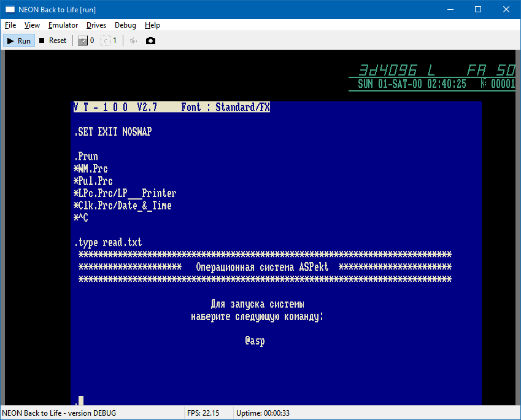The height and width of the screenshot is (420, 521).
Task: Select floppy drive 1 icon
Action: pos(106,41)
